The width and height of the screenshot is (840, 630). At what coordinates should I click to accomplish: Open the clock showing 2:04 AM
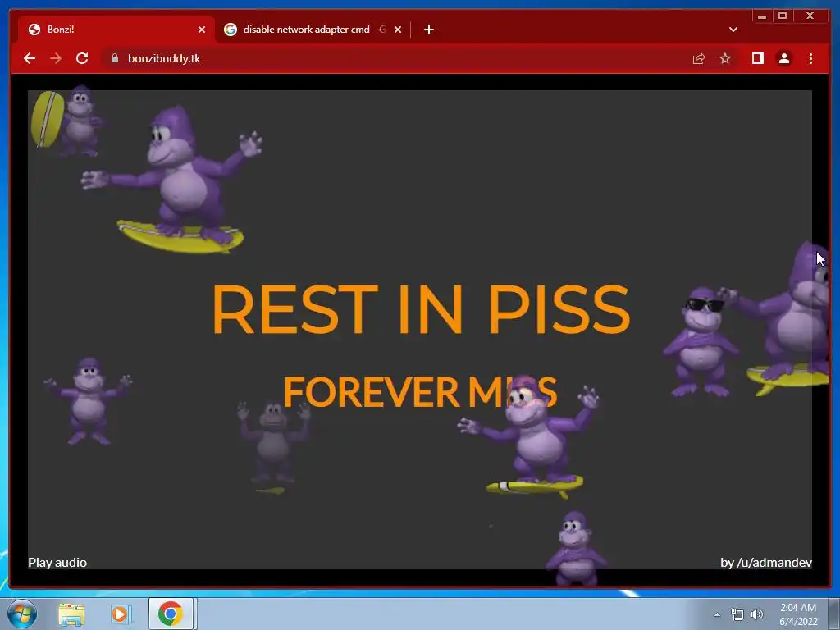(798, 614)
